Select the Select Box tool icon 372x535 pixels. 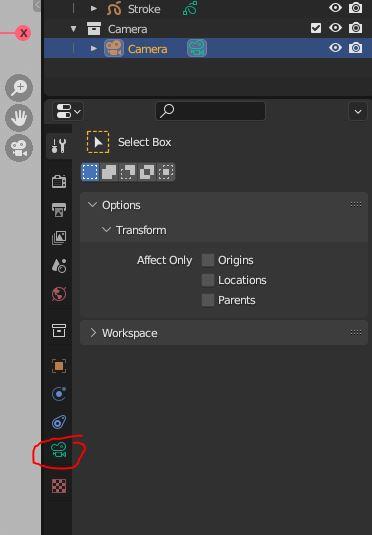(98, 142)
